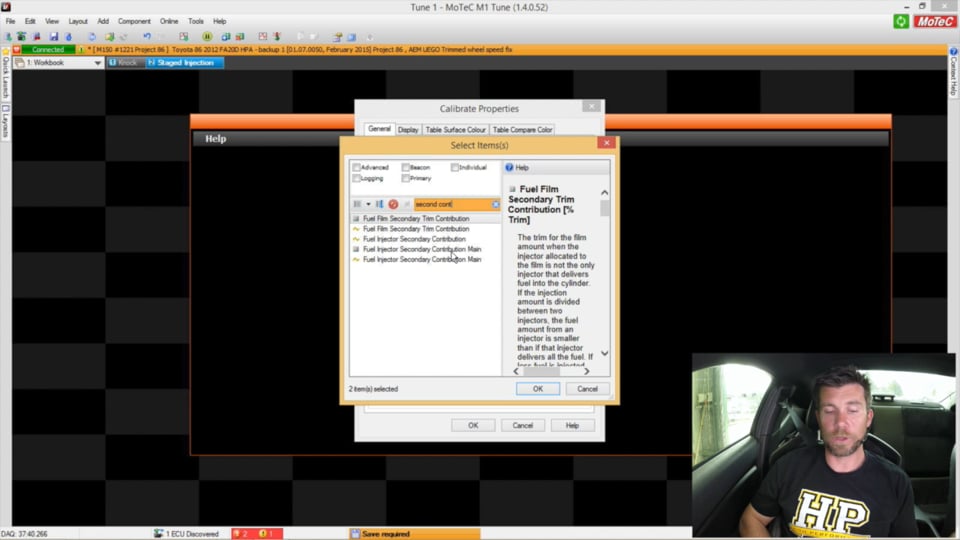Confirm Select Items with OK button
Image resolution: width=960 pixels, height=540 pixels.
coord(538,389)
